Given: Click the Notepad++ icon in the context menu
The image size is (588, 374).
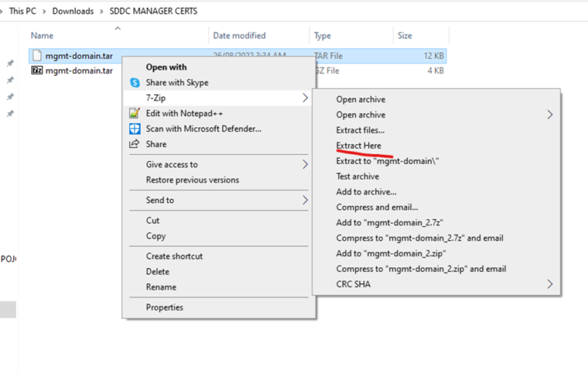Looking at the screenshot, I should pyautogui.click(x=135, y=113).
